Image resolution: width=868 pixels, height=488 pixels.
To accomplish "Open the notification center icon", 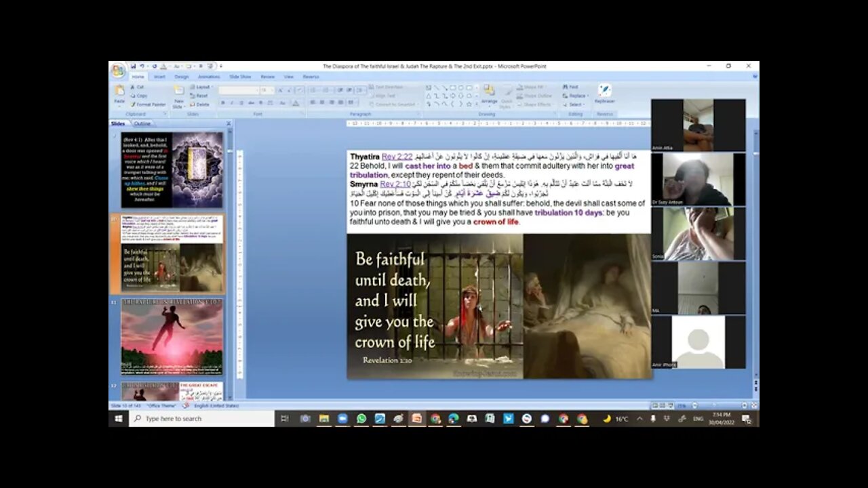I will point(747,419).
